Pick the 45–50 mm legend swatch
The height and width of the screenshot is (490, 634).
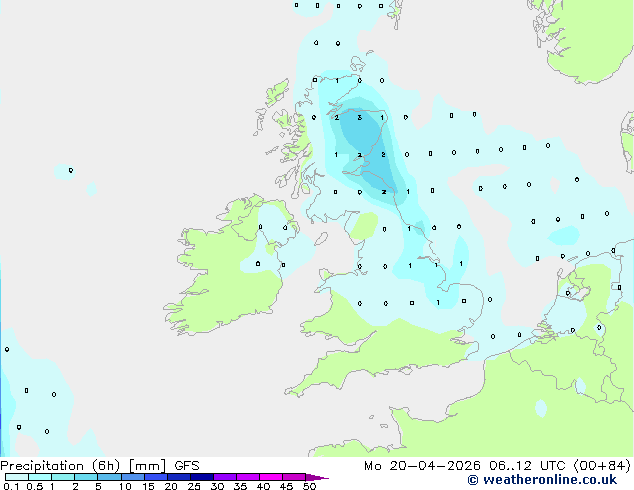(294, 477)
